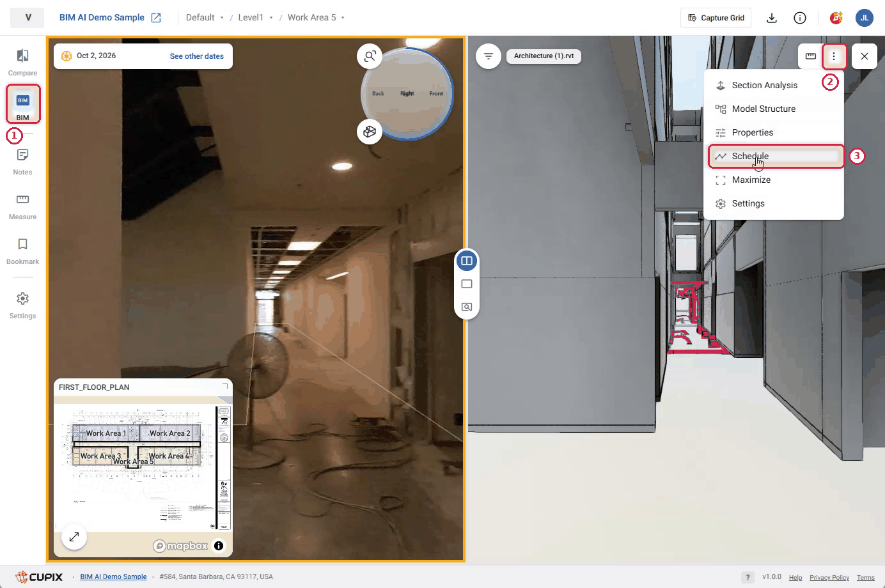Open the Bookmark panel
Screen dimensions: 885x588
tap(22, 251)
